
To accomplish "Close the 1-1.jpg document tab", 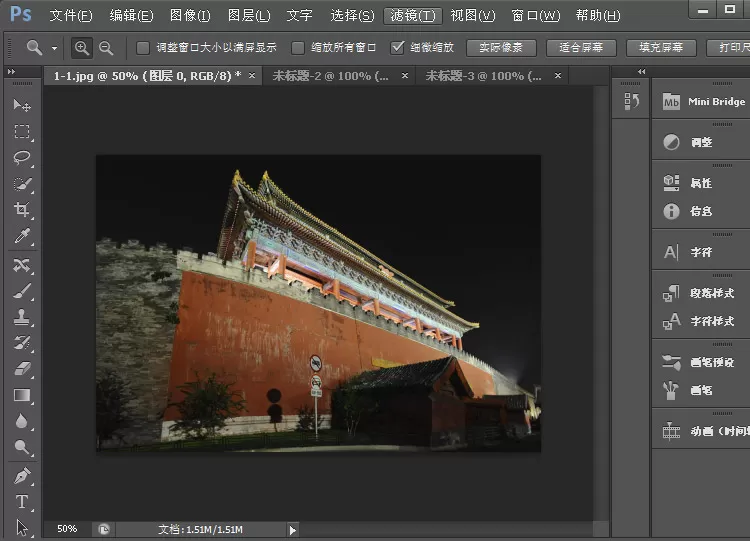I will coord(252,75).
